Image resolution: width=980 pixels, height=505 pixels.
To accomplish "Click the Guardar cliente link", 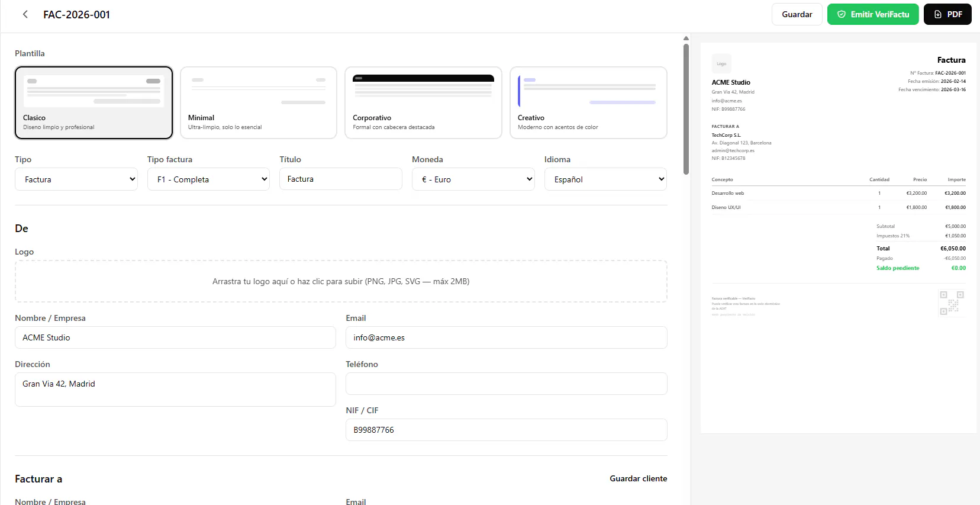I will 638,478.
